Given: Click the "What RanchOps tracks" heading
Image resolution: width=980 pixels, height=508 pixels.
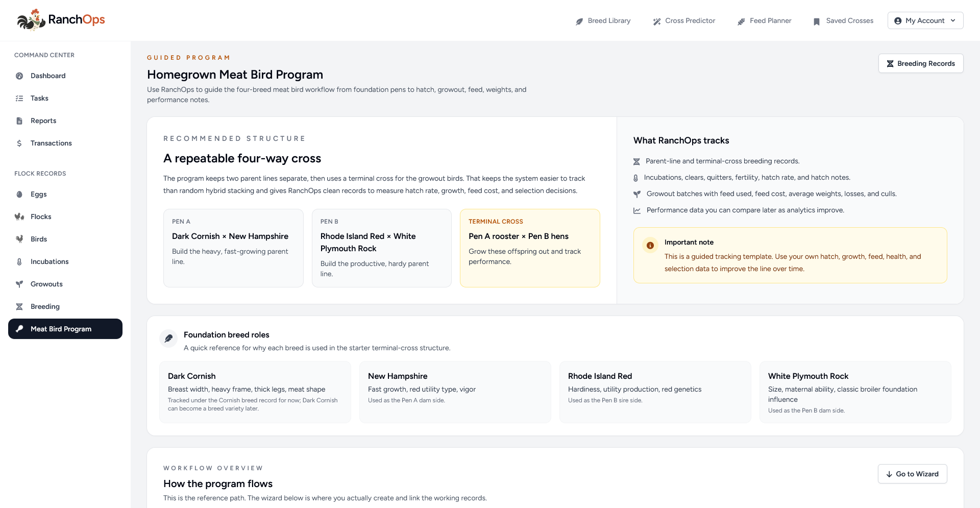Looking at the screenshot, I should pyautogui.click(x=681, y=140).
